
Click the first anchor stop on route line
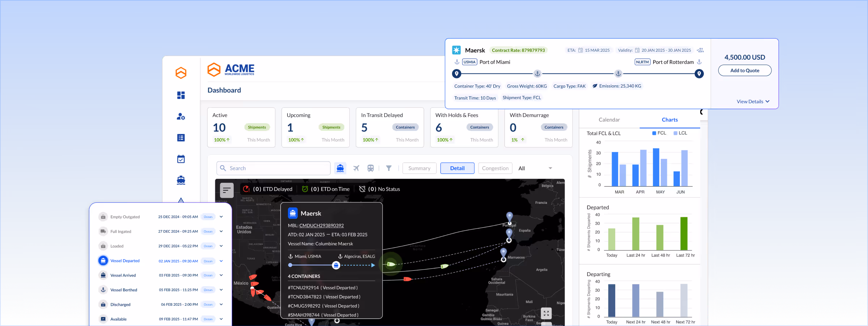pyautogui.click(x=537, y=74)
